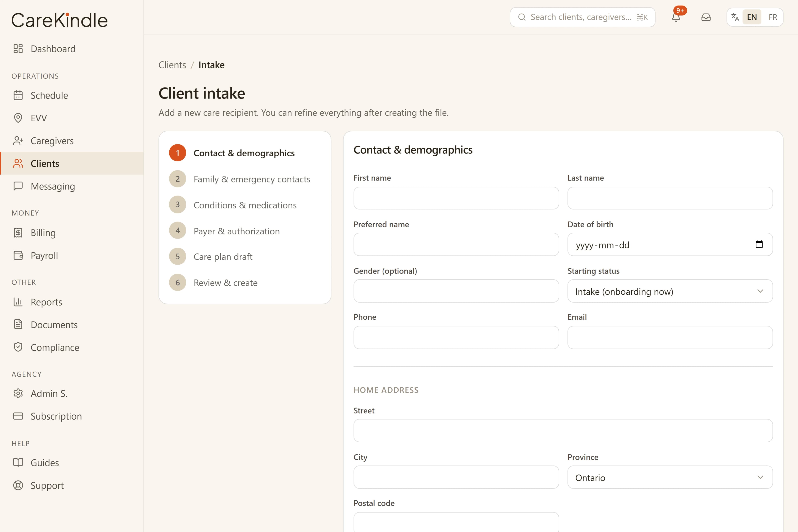Click the Preferred name field
Screen dimensions: 798x532
(456, 244)
